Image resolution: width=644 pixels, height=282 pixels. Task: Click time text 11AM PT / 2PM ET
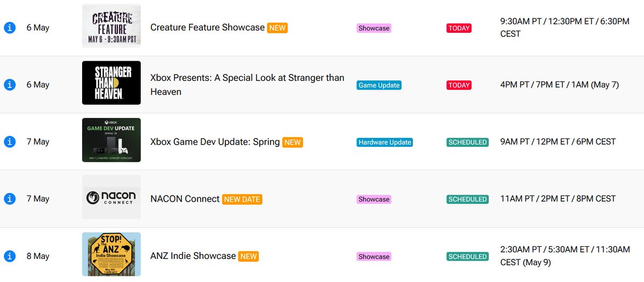tap(558, 198)
